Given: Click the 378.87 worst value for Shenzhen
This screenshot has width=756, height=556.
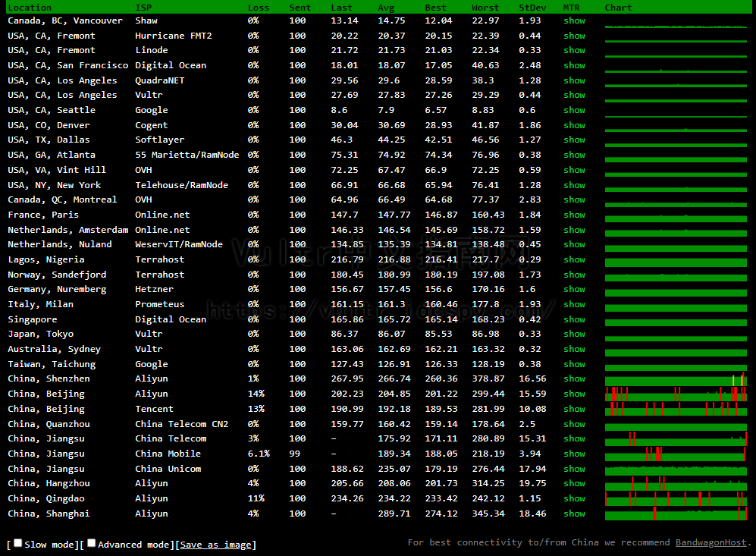Looking at the screenshot, I should [488, 379].
